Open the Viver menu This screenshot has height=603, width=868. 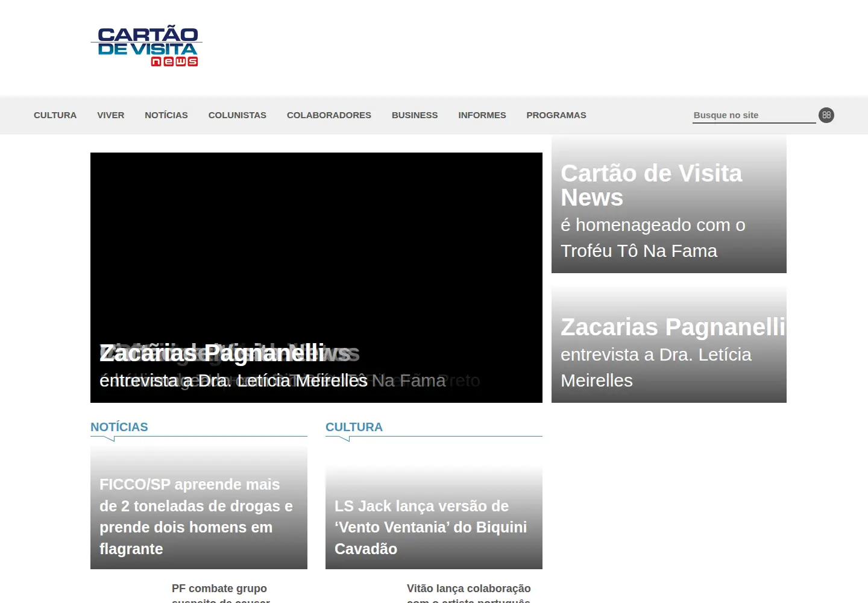(x=111, y=115)
